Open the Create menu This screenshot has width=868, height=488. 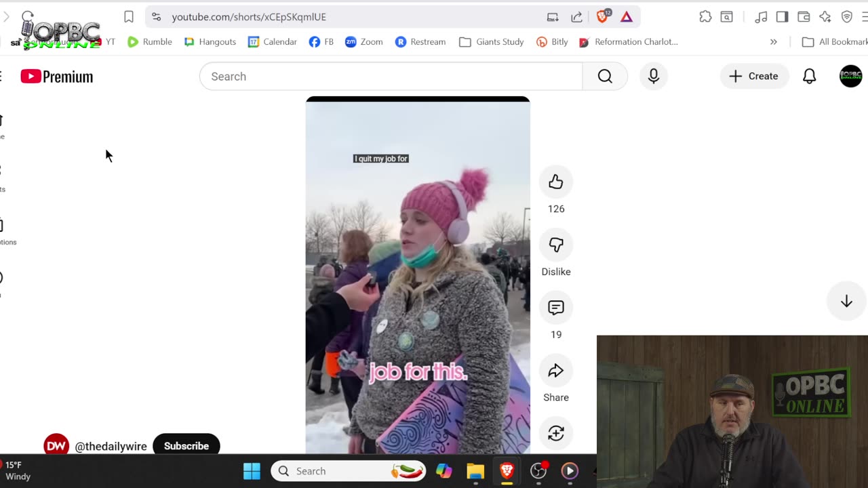[753, 77]
